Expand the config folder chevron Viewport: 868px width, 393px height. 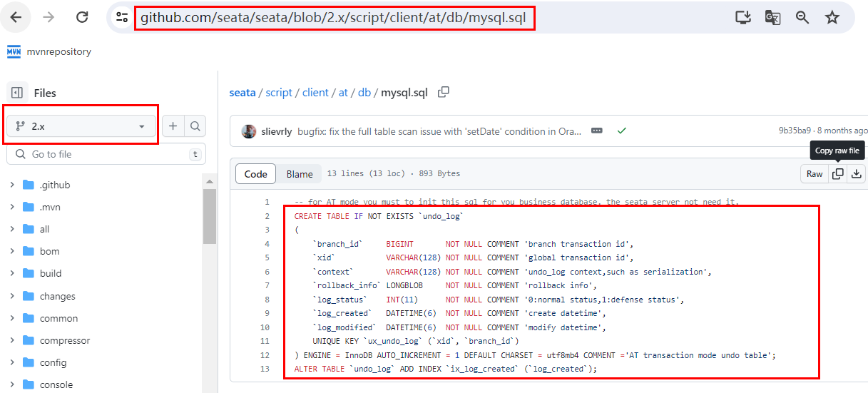(x=12, y=362)
